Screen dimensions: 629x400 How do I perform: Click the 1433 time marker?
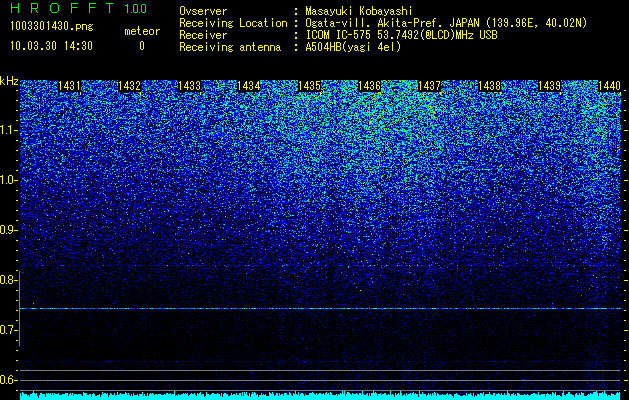pyautogui.click(x=189, y=86)
